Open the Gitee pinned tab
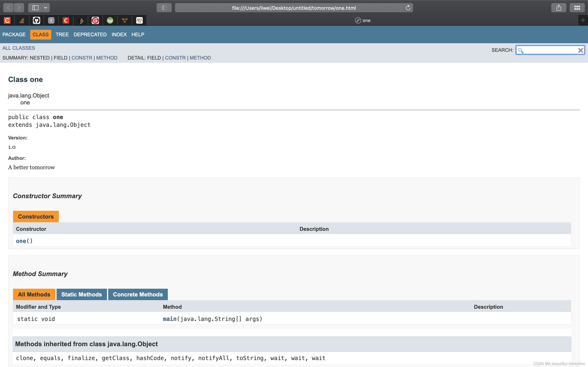Image resolution: width=588 pixels, height=367 pixels. (95, 20)
